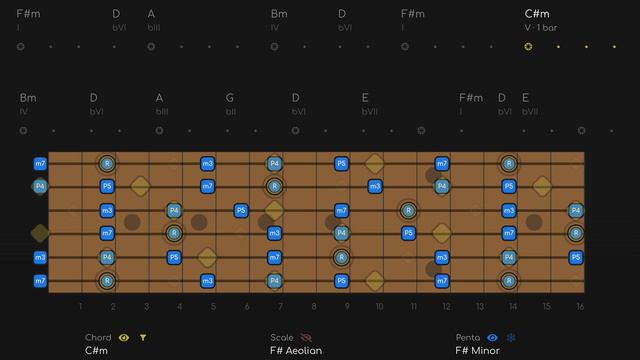This screenshot has height=360, width=640.
Task: Open the F# Aeolian scale selector
Action: pos(296,351)
